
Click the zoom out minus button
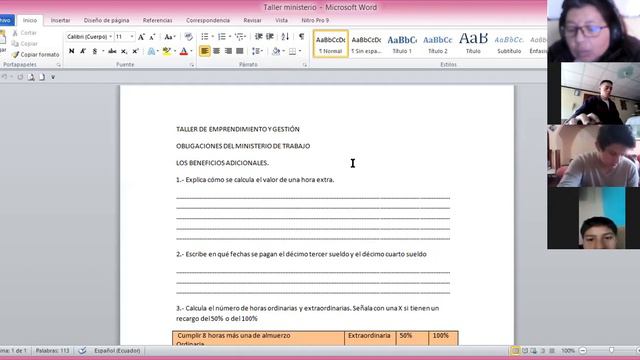(583, 351)
